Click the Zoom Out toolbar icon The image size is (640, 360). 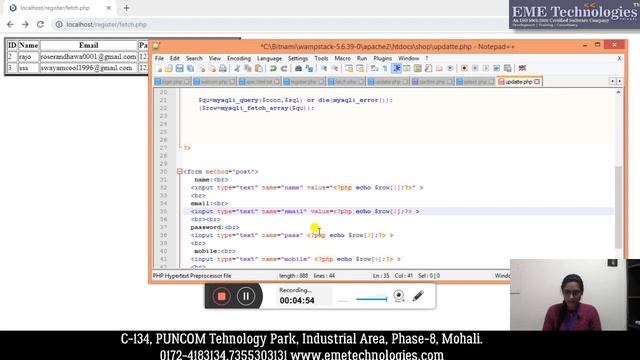coord(336,68)
